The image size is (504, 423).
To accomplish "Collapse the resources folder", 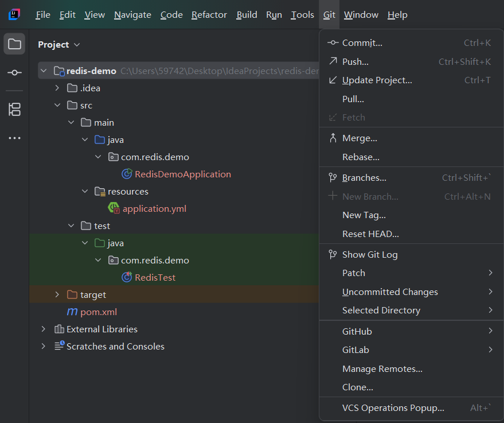I will [85, 191].
